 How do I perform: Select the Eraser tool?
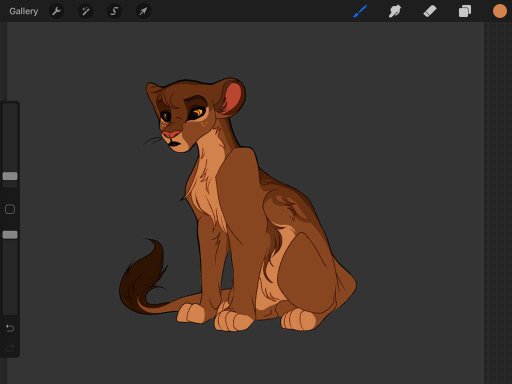430,11
